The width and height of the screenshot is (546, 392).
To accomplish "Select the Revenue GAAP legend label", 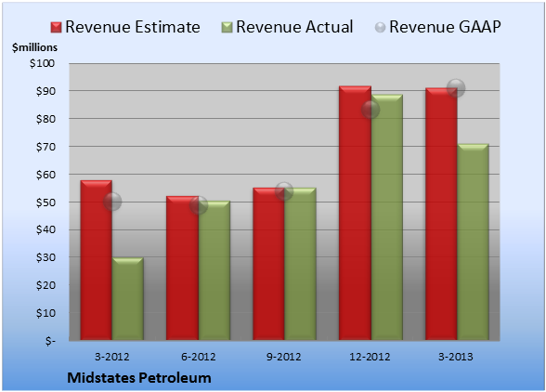I will tap(445, 27).
